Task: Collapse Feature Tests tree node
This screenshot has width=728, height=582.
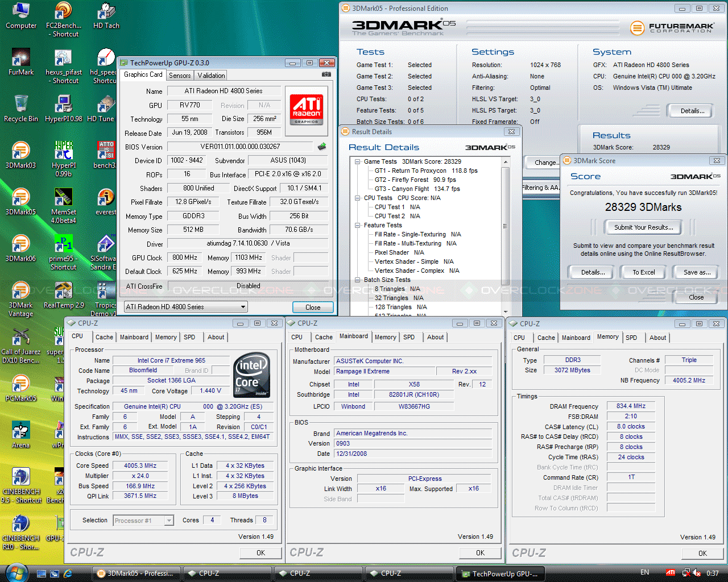Action: (358, 225)
